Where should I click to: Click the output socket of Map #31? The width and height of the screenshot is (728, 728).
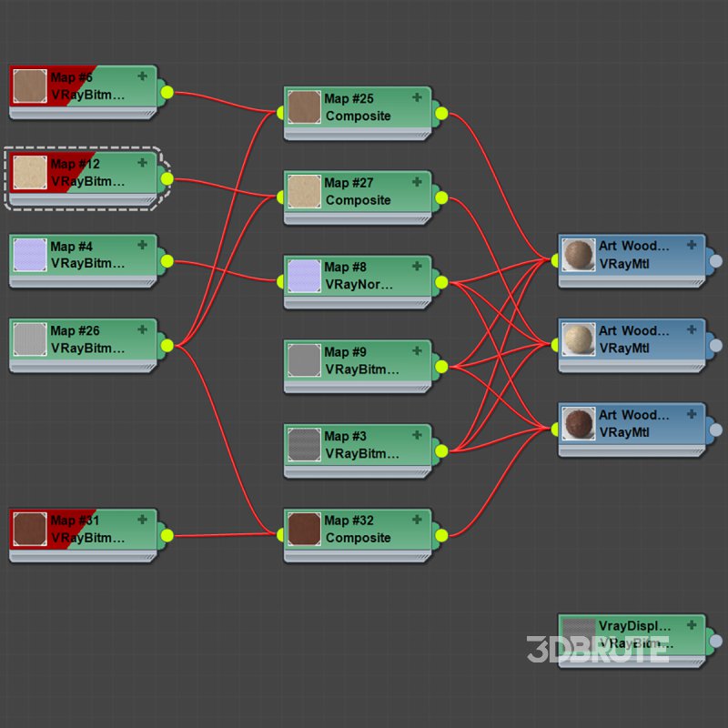point(167,534)
